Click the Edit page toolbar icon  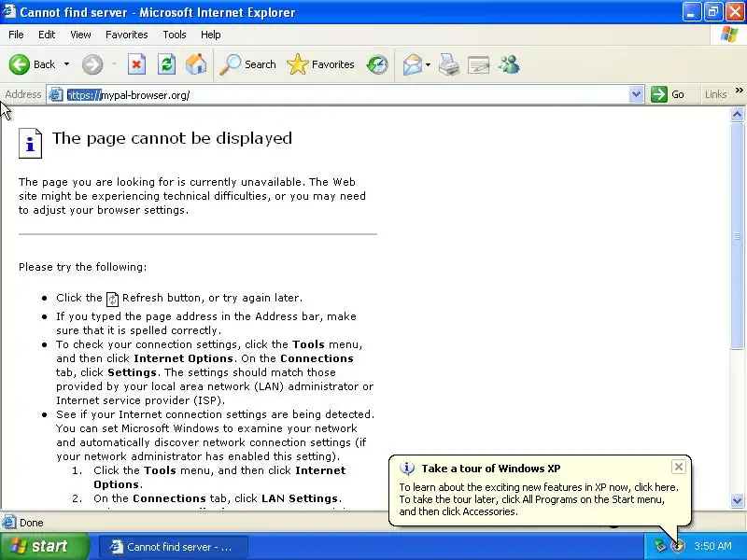479,64
